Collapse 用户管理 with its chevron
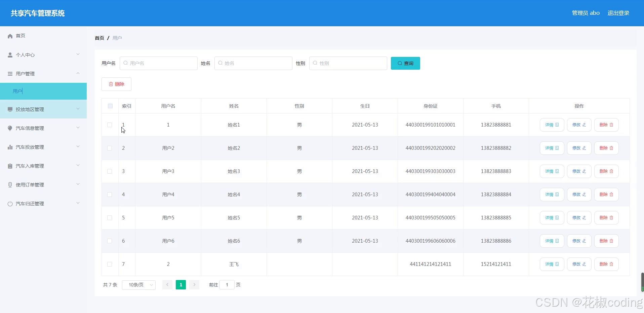This screenshot has width=644, height=313. (78, 73)
